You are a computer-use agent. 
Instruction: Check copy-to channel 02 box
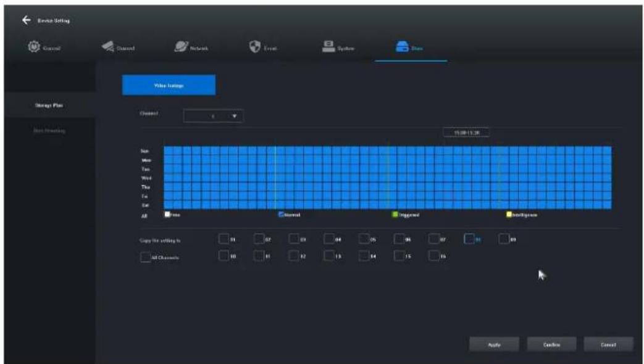pyautogui.click(x=259, y=239)
